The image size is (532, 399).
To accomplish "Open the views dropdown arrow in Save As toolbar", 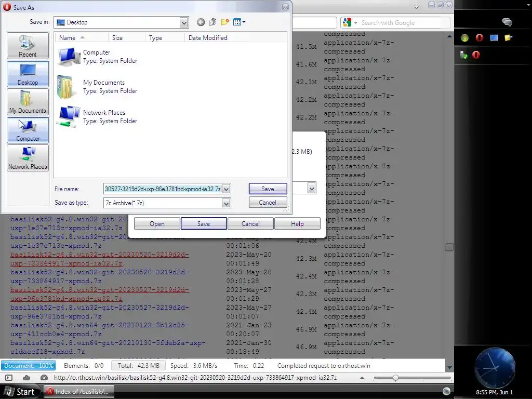I will [x=244, y=22].
